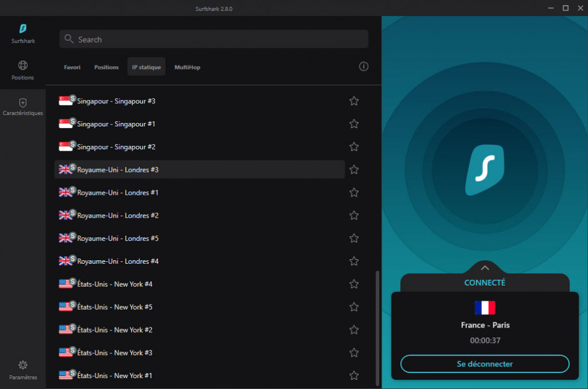This screenshot has height=389, width=588.
Task: Choose États-Unis - New York #3 server
Action: tap(199, 353)
